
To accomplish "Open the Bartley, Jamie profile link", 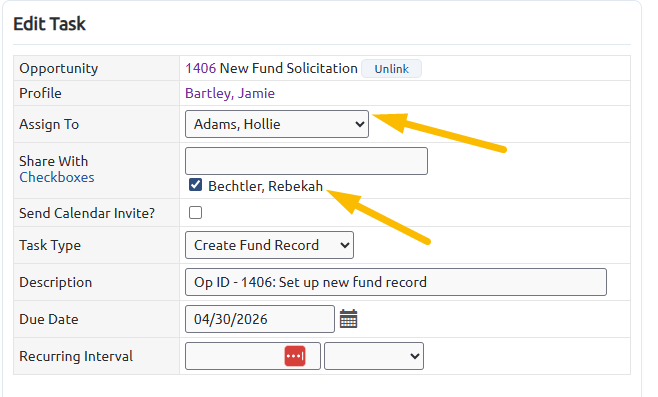I will pyautogui.click(x=230, y=93).
